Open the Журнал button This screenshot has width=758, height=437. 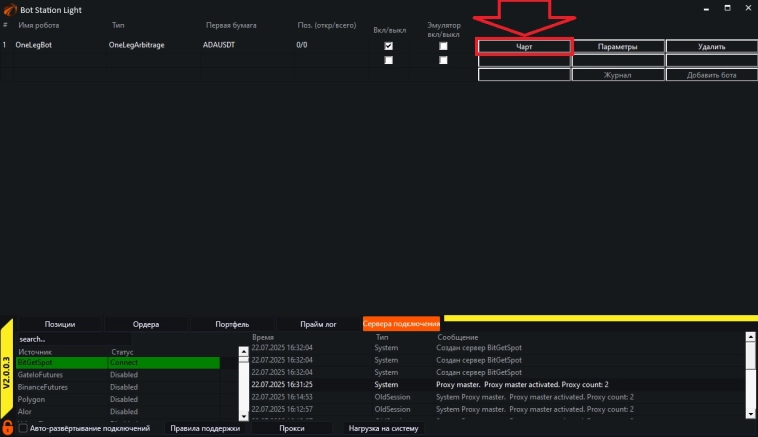(x=618, y=75)
